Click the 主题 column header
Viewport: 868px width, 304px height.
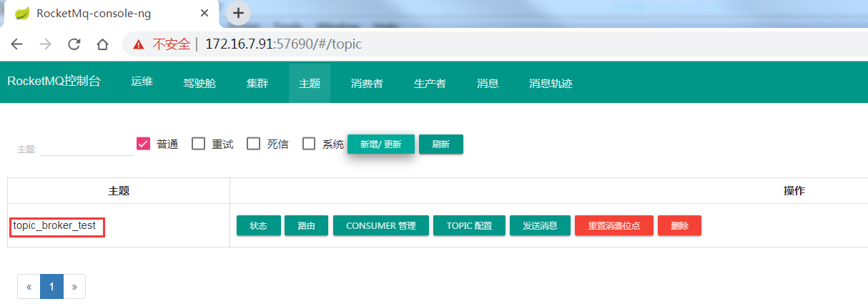(119, 190)
